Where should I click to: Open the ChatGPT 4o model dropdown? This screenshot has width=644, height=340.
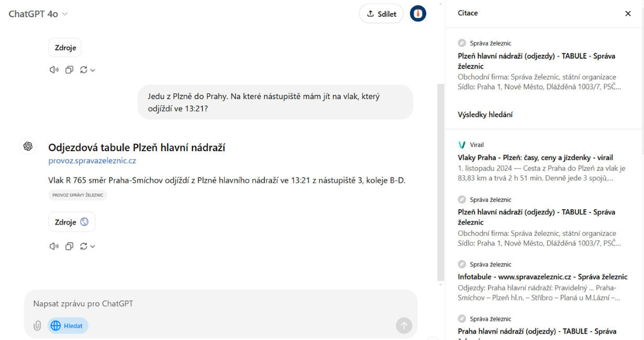pos(38,14)
